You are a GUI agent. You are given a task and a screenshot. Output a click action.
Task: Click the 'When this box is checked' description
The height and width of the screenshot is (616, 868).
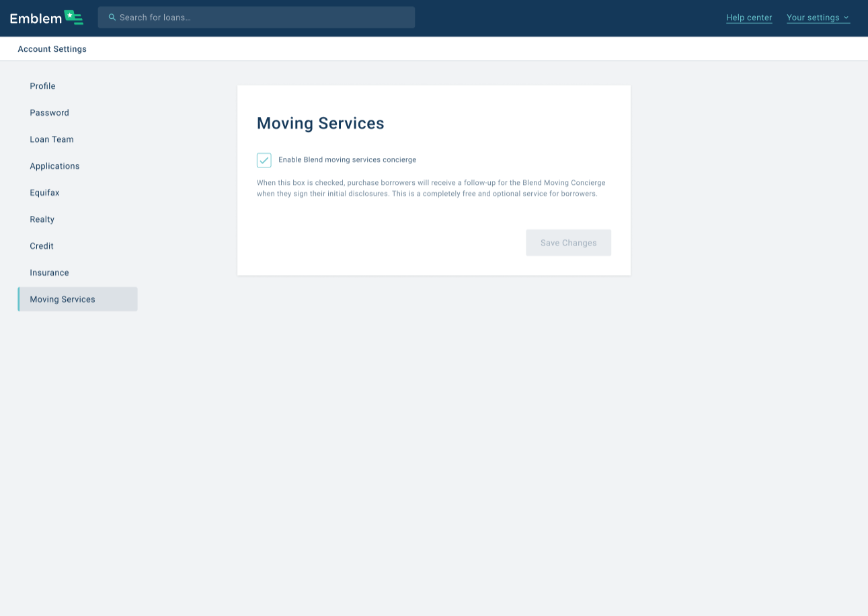(431, 188)
